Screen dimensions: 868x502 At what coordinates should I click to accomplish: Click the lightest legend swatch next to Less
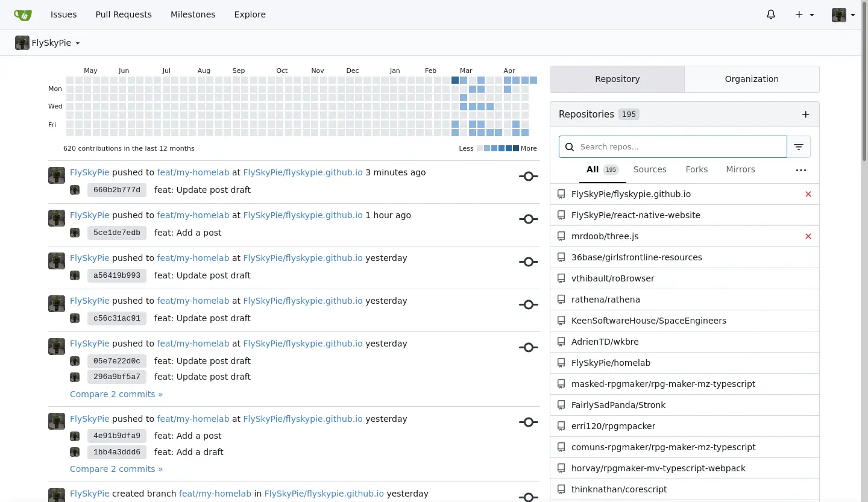tap(480, 148)
